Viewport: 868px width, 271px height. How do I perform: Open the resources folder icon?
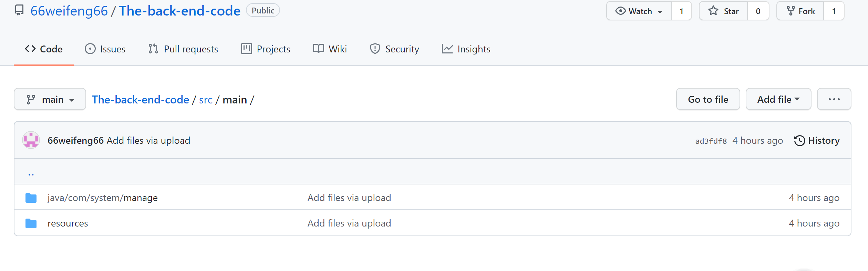pyautogui.click(x=31, y=223)
